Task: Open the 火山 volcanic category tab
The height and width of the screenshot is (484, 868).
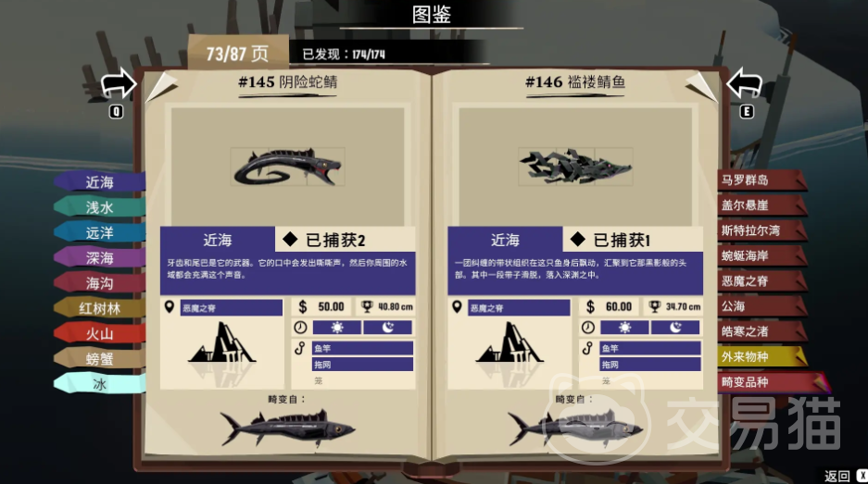Action: pyautogui.click(x=100, y=333)
